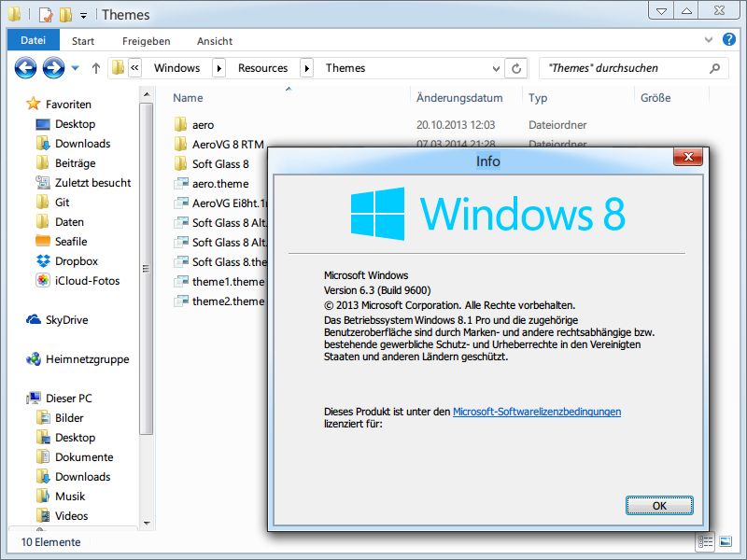Image resolution: width=747 pixels, height=560 pixels.
Task: Click the Windows breadcrumb segment
Action: coord(176,68)
